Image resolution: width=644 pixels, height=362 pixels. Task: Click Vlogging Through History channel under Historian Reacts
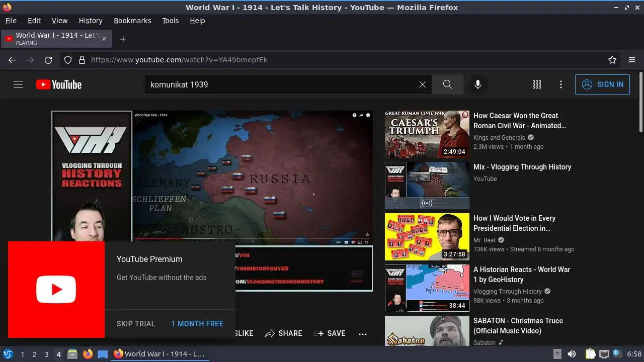508,291
